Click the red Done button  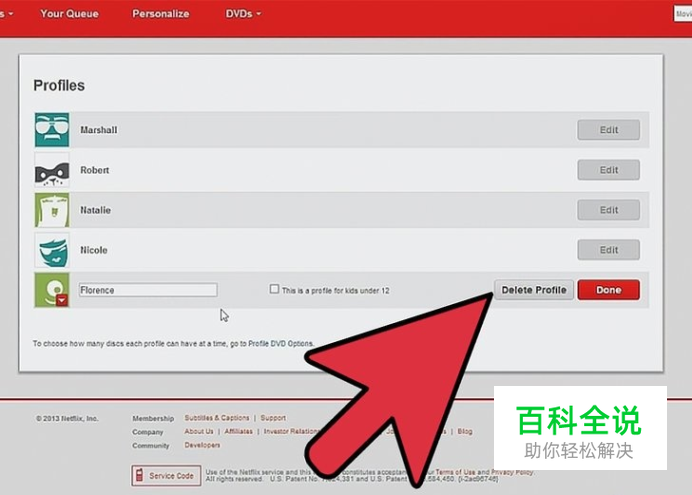609,290
